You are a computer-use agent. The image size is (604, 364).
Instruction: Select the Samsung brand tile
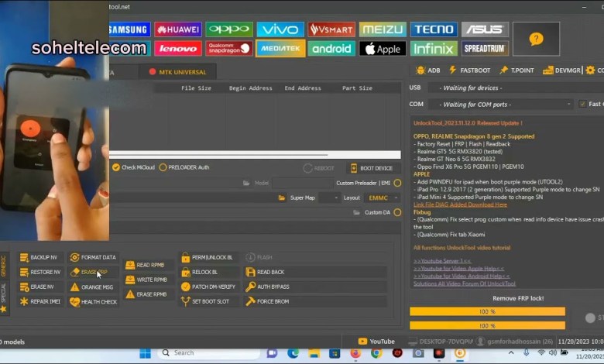129,29
